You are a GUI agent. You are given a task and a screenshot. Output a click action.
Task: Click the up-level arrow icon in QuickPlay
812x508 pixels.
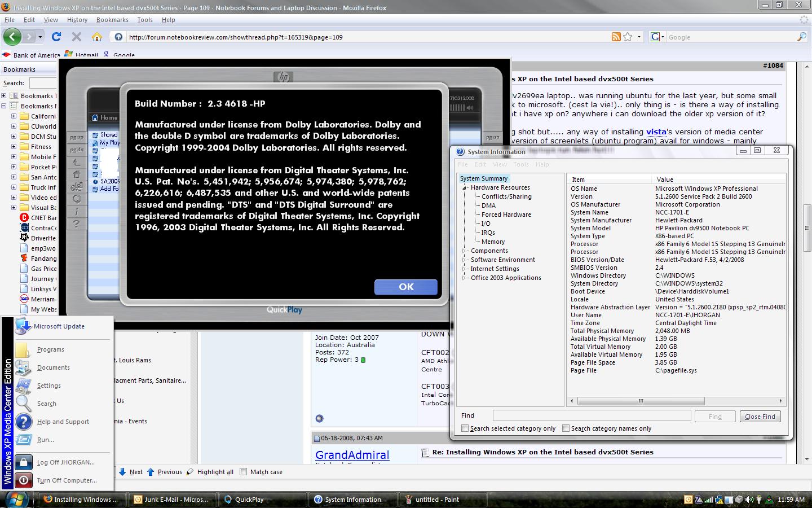click(77, 163)
